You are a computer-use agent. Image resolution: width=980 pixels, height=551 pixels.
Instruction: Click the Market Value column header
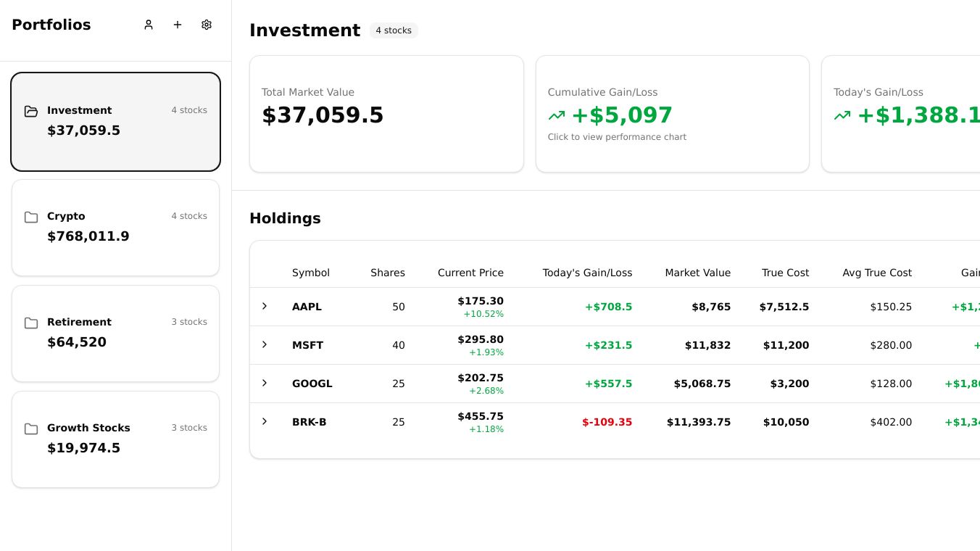pyautogui.click(x=697, y=273)
